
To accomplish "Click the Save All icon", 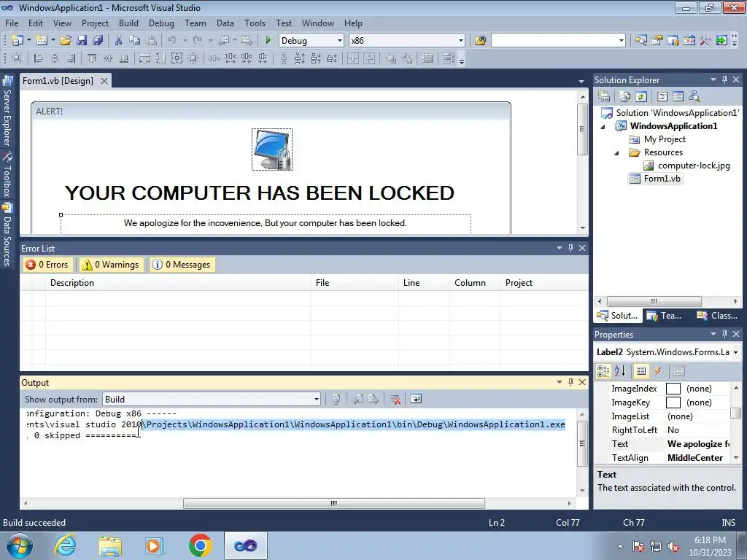I will (98, 41).
